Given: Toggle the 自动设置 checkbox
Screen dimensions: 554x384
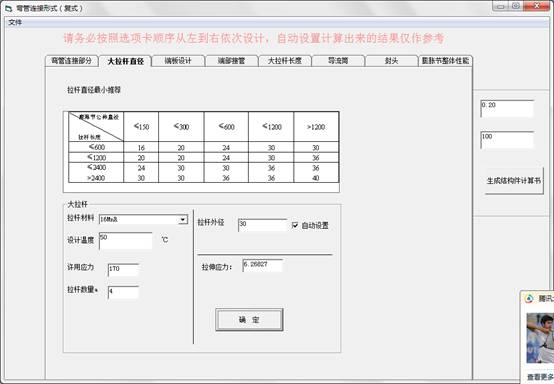Looking at the screenshot, I should coord(295,225).
